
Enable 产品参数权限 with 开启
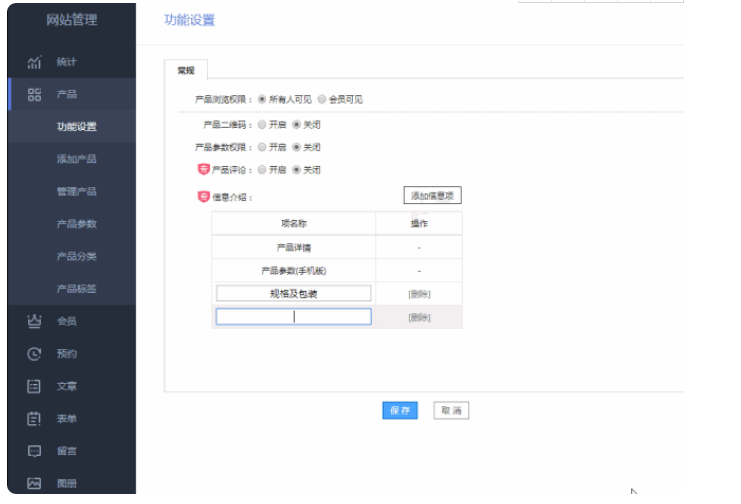pos(262,148)
